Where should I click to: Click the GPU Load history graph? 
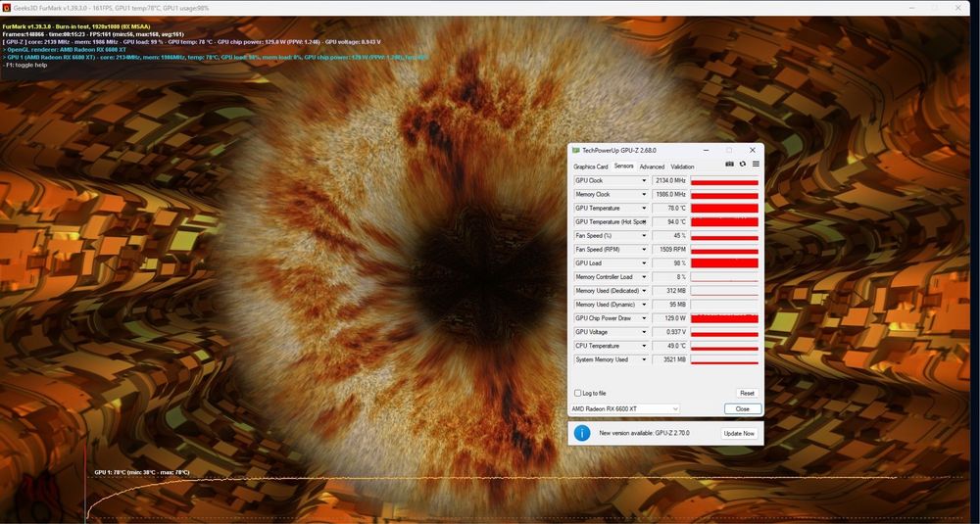(724, 262)
